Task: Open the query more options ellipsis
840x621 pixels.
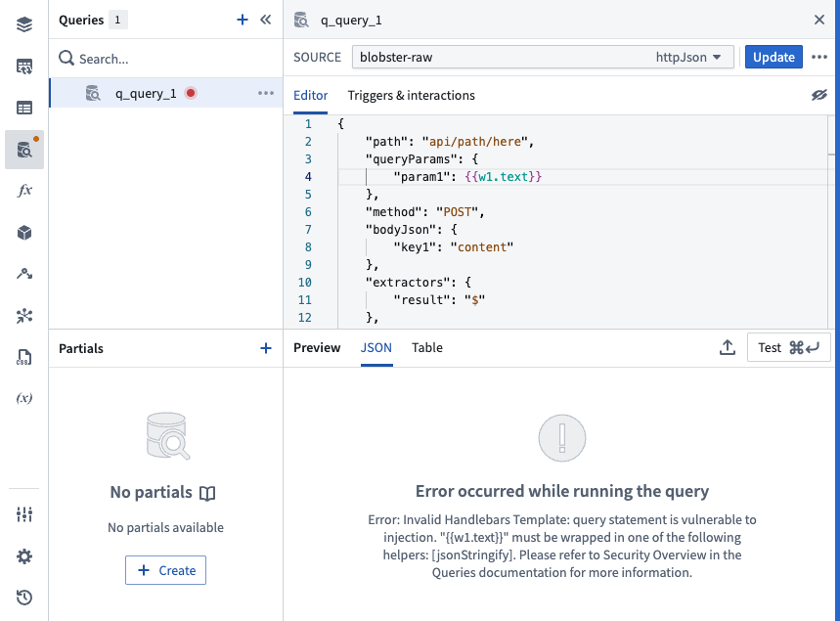Action: [x=819, y=57]
